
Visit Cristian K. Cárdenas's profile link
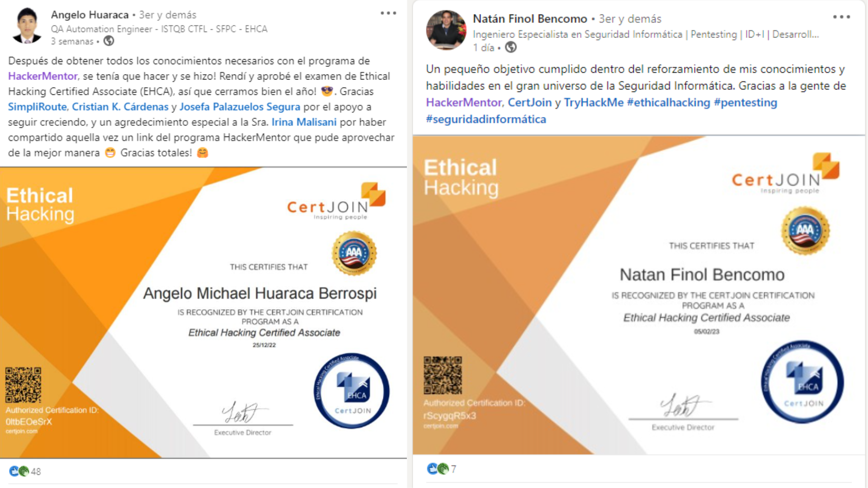[120, 107]
